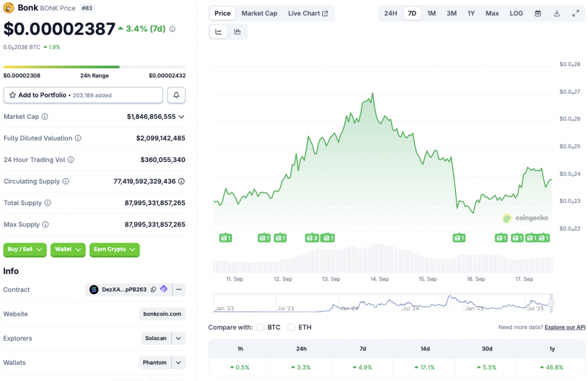
Task: Click the #83 rank badge
Action: pos(87,8)
